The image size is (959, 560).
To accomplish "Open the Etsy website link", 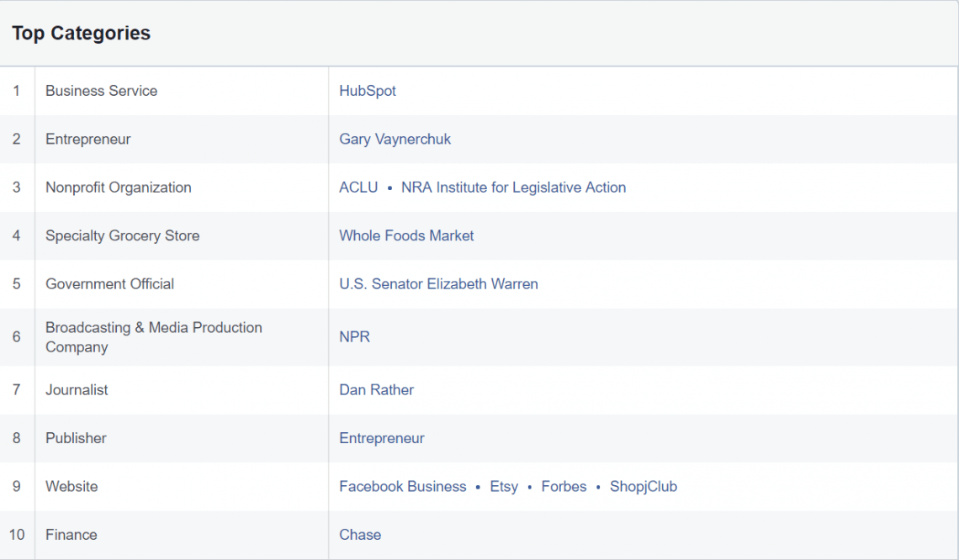I will point(503,486).
